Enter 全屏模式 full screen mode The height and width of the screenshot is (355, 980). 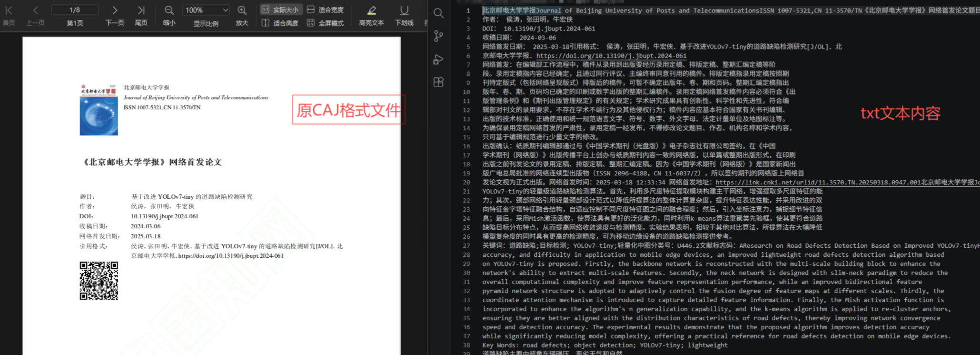pos(325,23)
